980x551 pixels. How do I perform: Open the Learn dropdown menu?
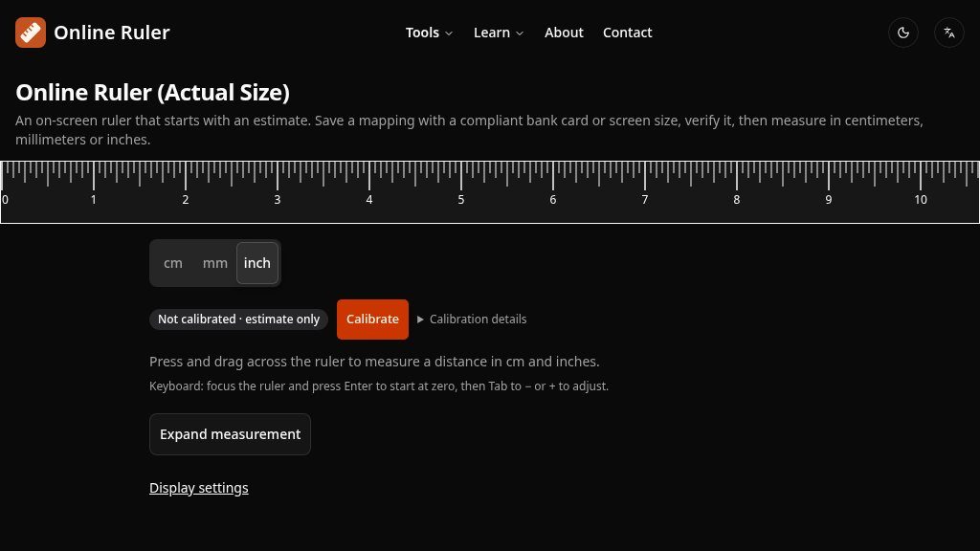point(498,33)
